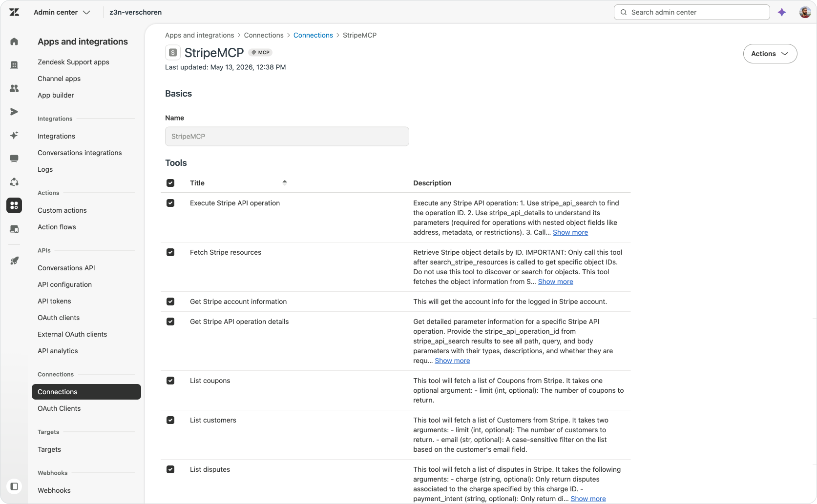The image size is (817, 504).
Task: Open the rocket launch icon in the rail
Action: 14,261
